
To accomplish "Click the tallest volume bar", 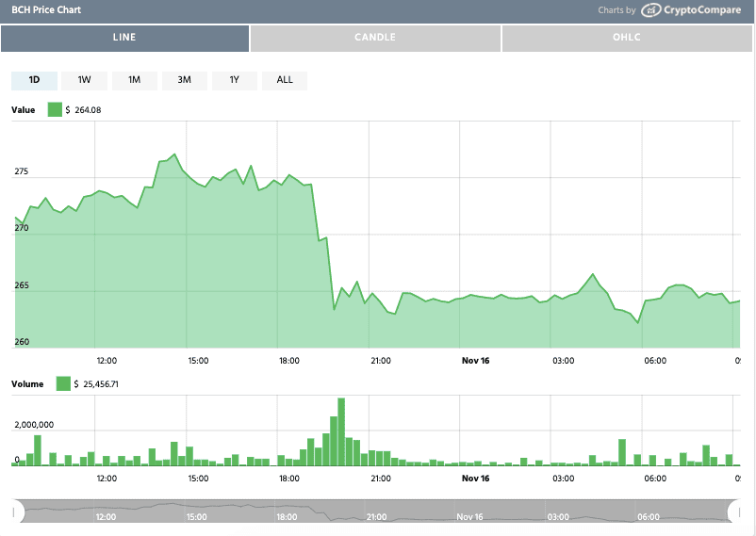I will point(340,431).
